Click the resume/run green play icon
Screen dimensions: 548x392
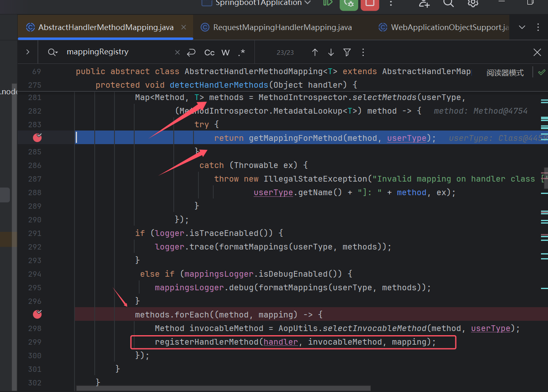328,3
